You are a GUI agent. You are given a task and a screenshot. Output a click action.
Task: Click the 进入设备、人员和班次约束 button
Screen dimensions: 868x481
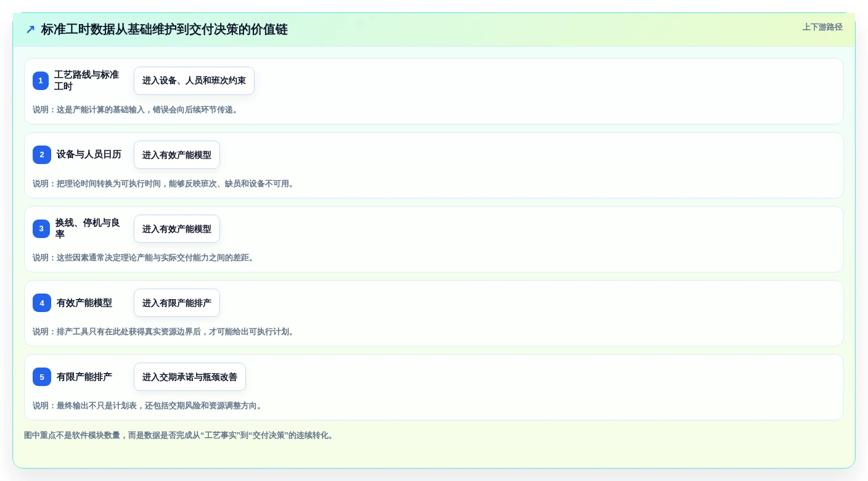click(x=194, y=81)
